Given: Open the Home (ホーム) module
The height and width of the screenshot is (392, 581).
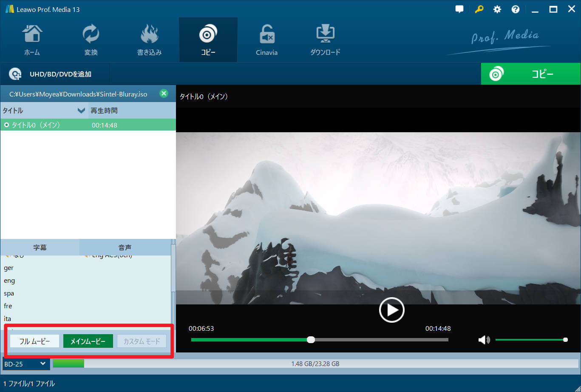Looking at the screenshot, I should point(32,40).
